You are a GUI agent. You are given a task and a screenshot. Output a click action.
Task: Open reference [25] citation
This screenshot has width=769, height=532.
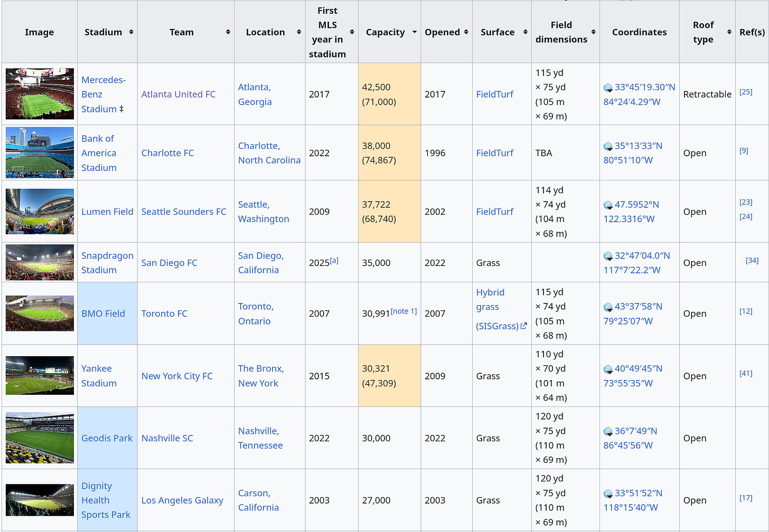coord(746,92)
